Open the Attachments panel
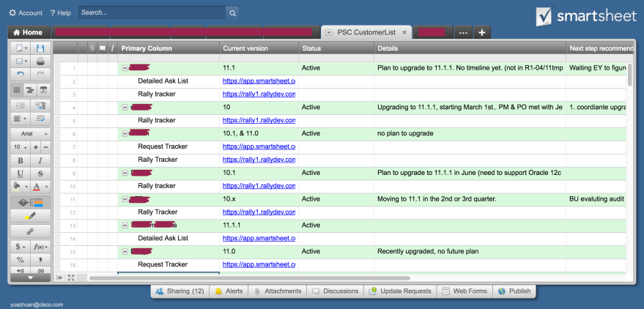The image size is (644, 309). coord(277,291)
